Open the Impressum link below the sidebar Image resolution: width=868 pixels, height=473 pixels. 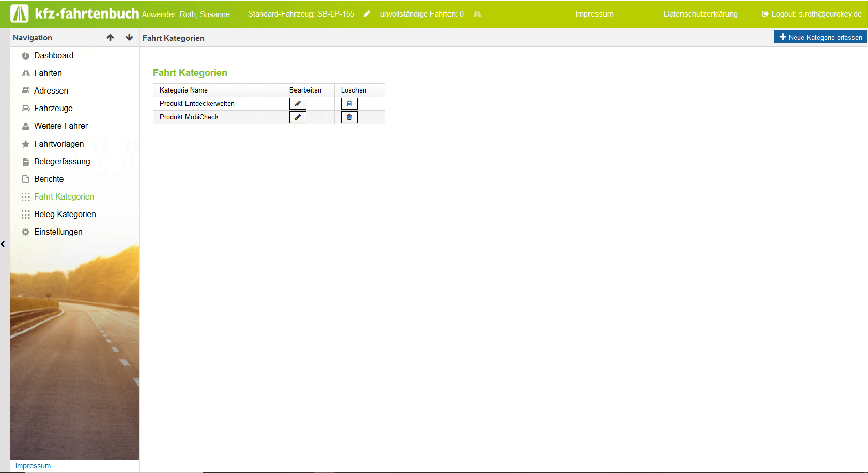click(33, 466)
